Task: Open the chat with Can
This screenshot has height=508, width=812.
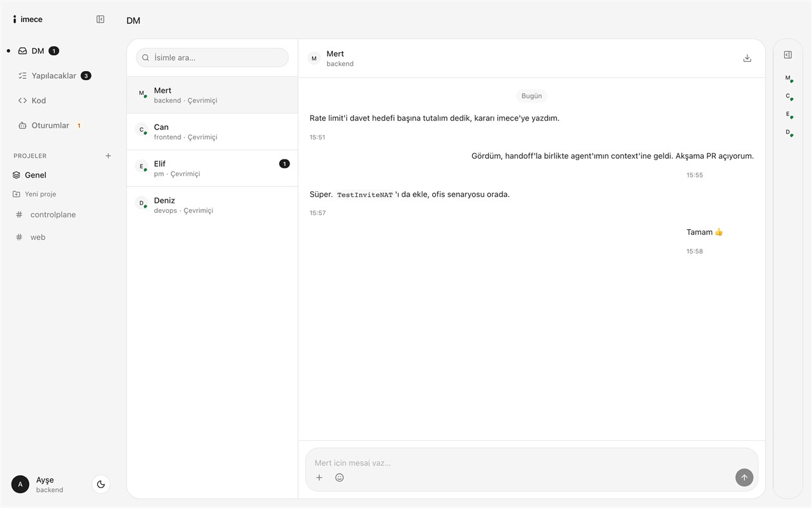Action: click(x=212, y=132)
